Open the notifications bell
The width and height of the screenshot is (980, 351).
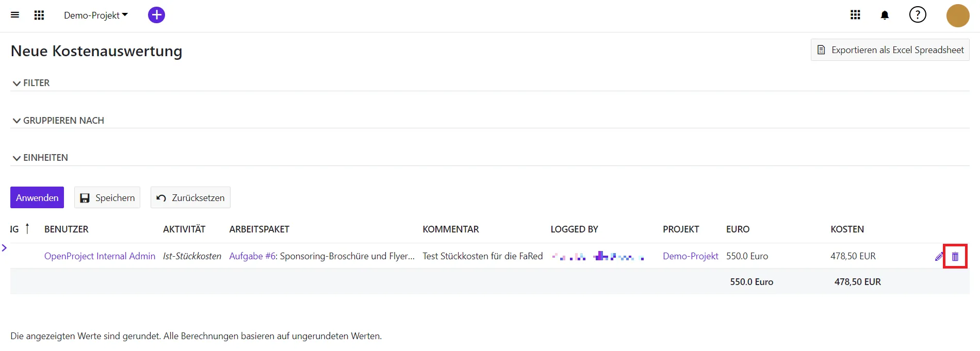[x=885, y=15]
